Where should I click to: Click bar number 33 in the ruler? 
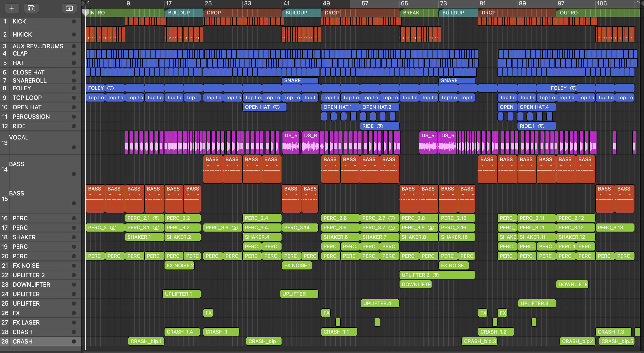pyautogui.click(x=247, y=3)
